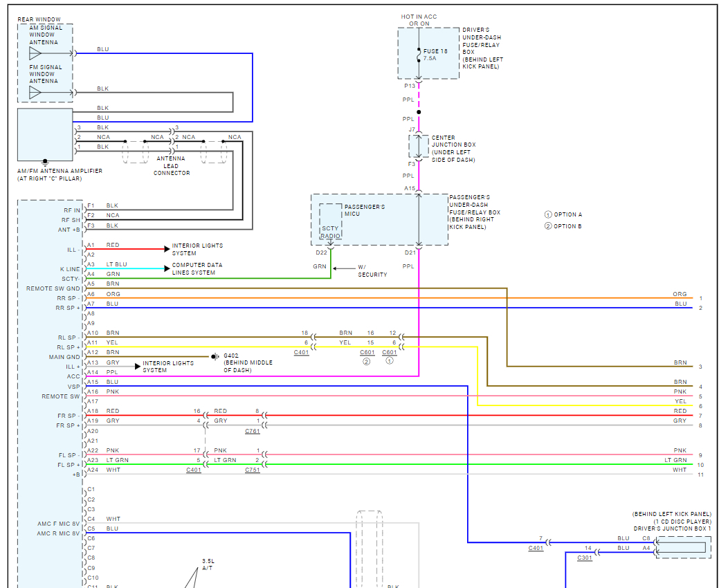Viewport: 719px width, 588px height.
Task: Click the AM/FM Antenna Amplifier box
Action: 45,135
